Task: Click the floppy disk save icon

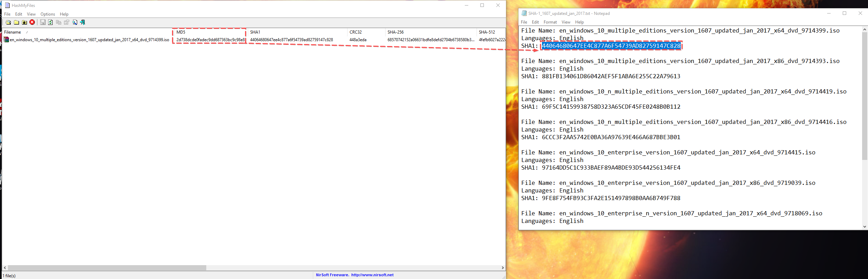Action: click(x=43, y=22)
